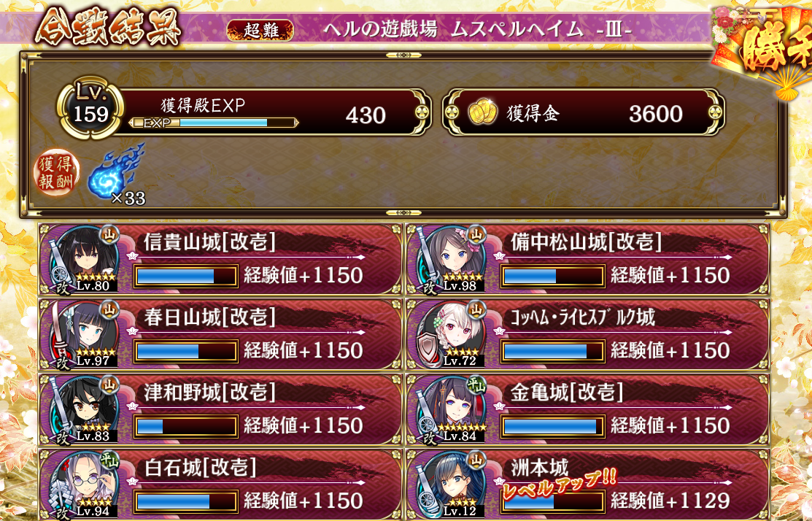The width and height of the screenshot is (812, 521).
Task: Click the 超難 difficulty badge
Action: tap(260, 30)
